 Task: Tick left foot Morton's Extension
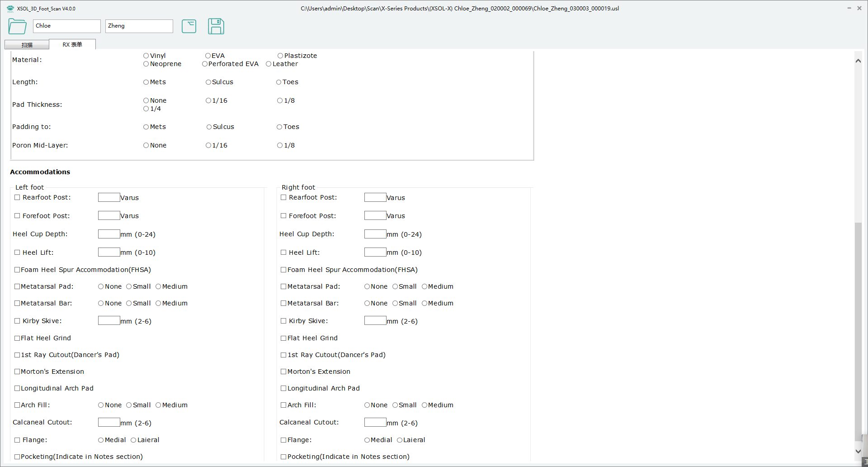coord(17,372)
